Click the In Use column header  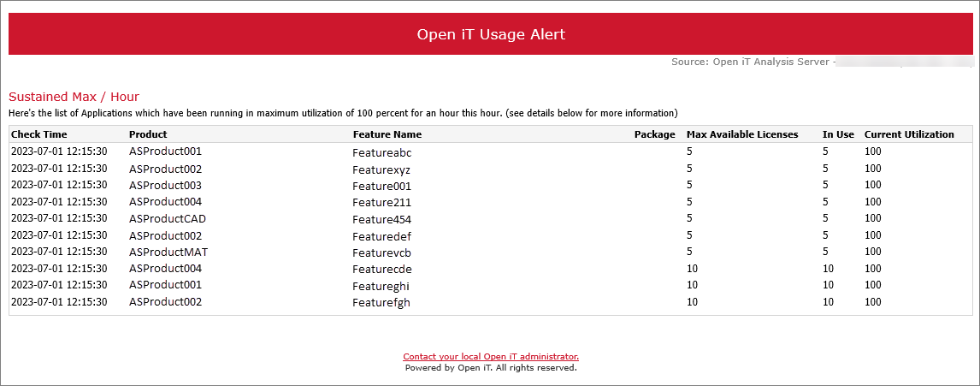click(x=838, y=134)
